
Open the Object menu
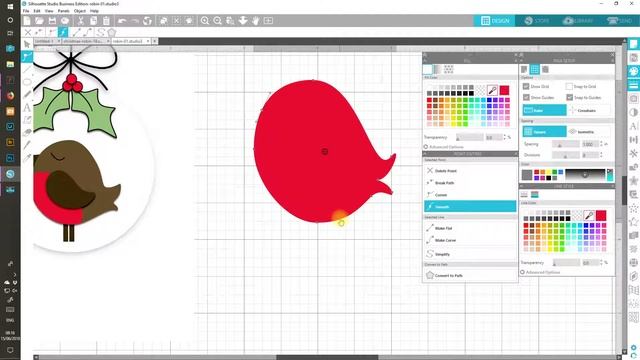coord(80,11)
